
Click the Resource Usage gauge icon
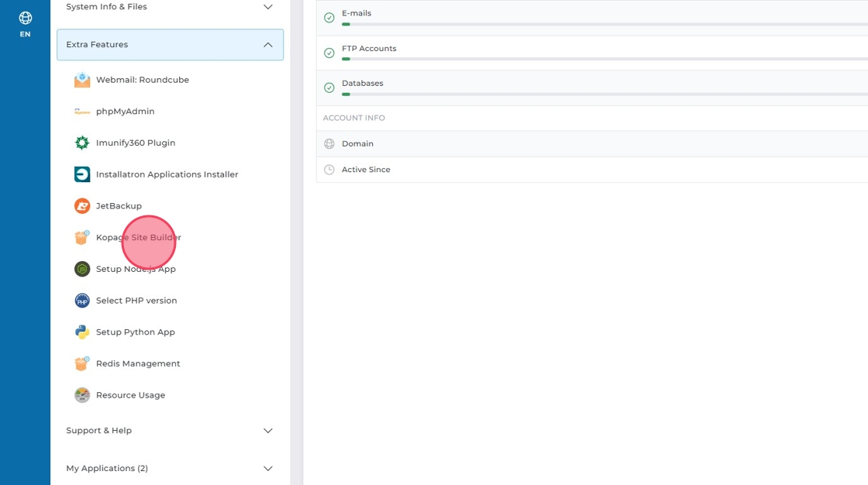coord(82,395)
